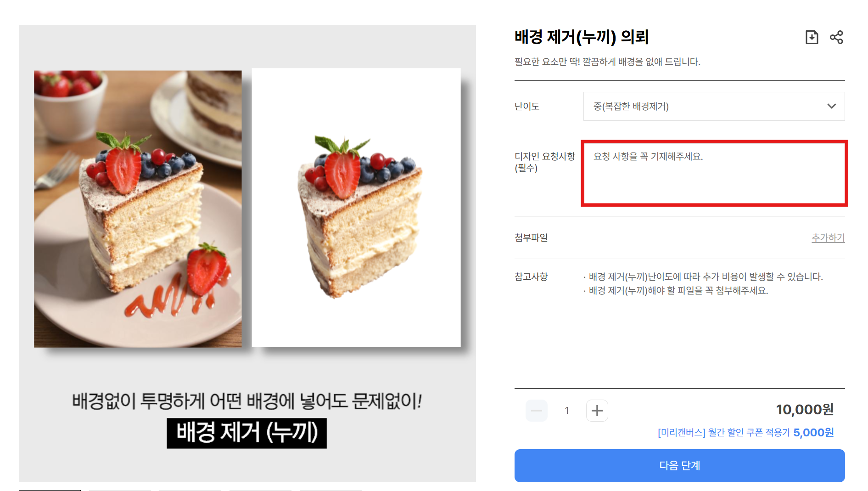Viewport: 868px width, 491px height.
Task: Click the 디자인 요청사항 (필수) label
Action: pyautogui.click(x=544, y=162)
